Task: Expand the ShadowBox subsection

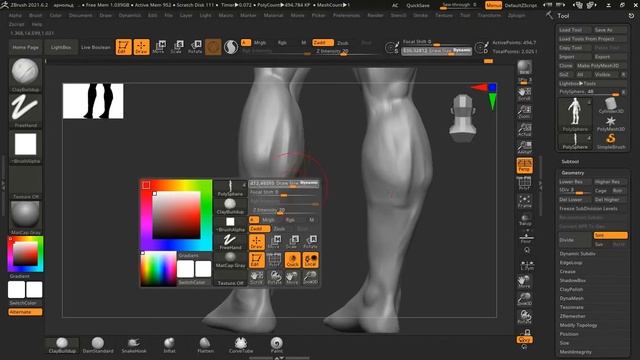Action: tap(573, 280)
